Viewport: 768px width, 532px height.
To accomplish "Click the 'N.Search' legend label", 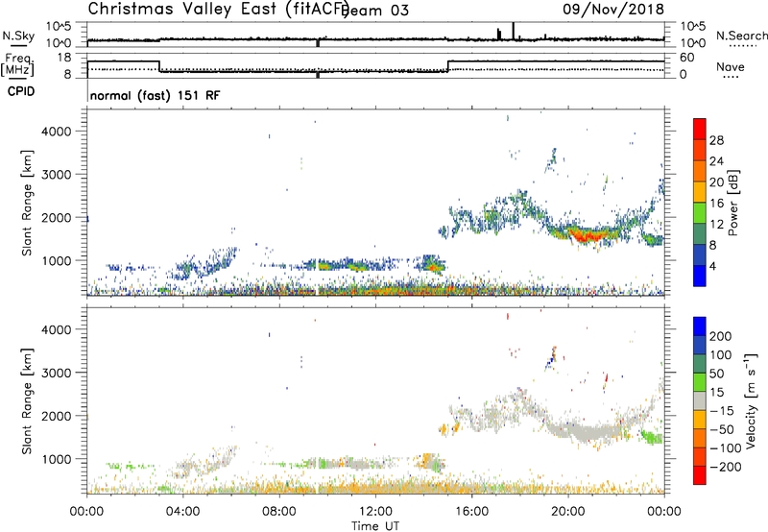I will [x=741, y=36].
